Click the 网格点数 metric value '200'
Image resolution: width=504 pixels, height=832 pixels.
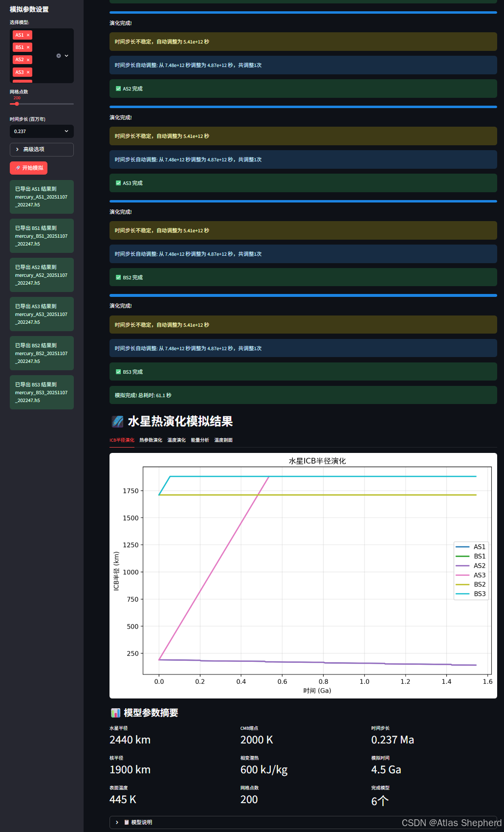249,799
